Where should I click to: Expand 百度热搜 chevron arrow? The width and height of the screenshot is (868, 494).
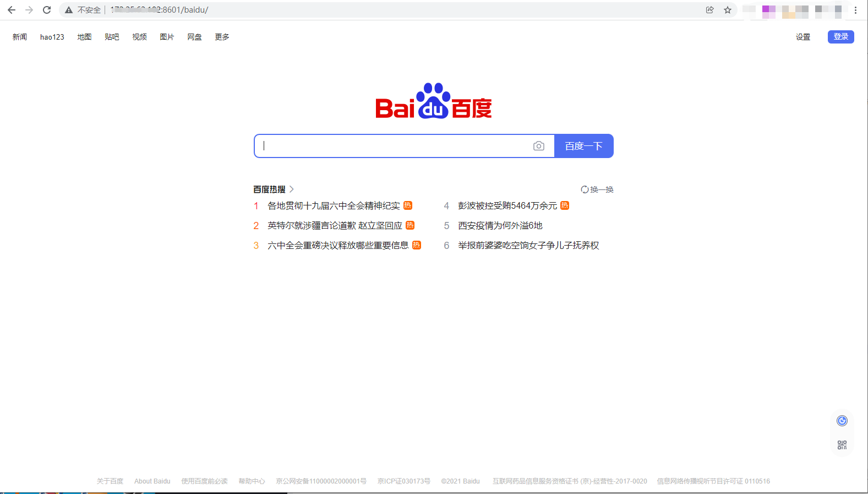(292, 189)
